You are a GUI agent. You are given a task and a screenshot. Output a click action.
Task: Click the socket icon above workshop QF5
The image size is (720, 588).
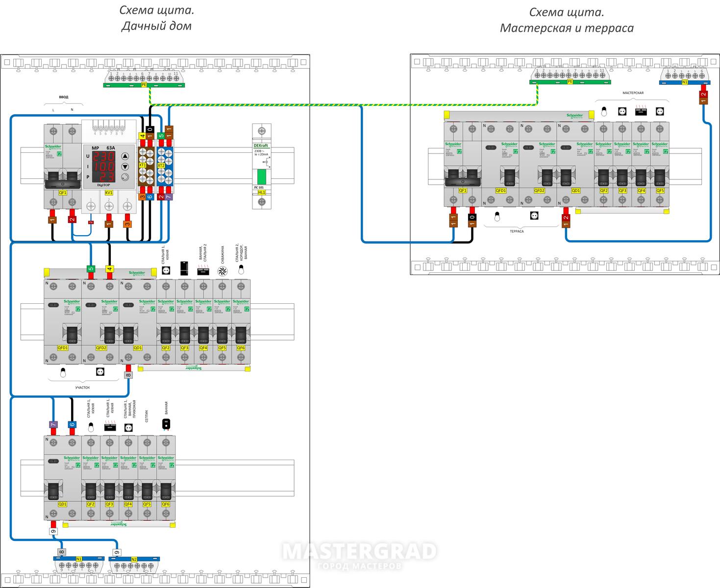click(660, 111)
